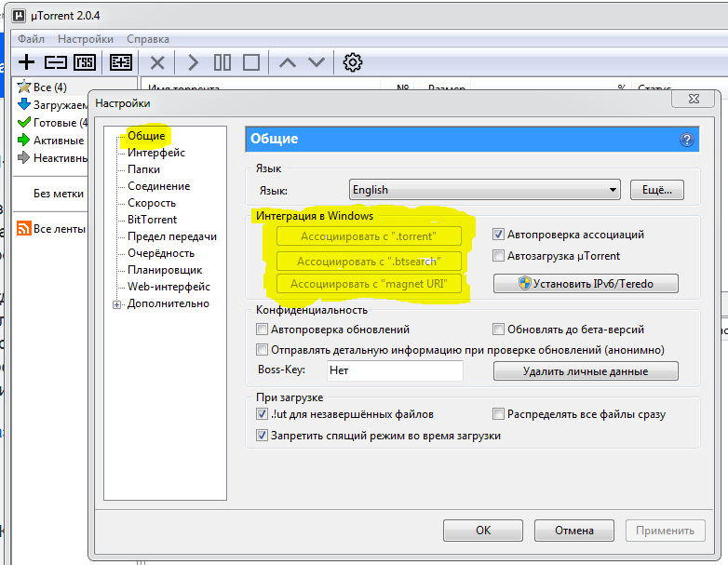728x565 pixels.
Task: Open the 'Файл' menu
Action: 31,39
